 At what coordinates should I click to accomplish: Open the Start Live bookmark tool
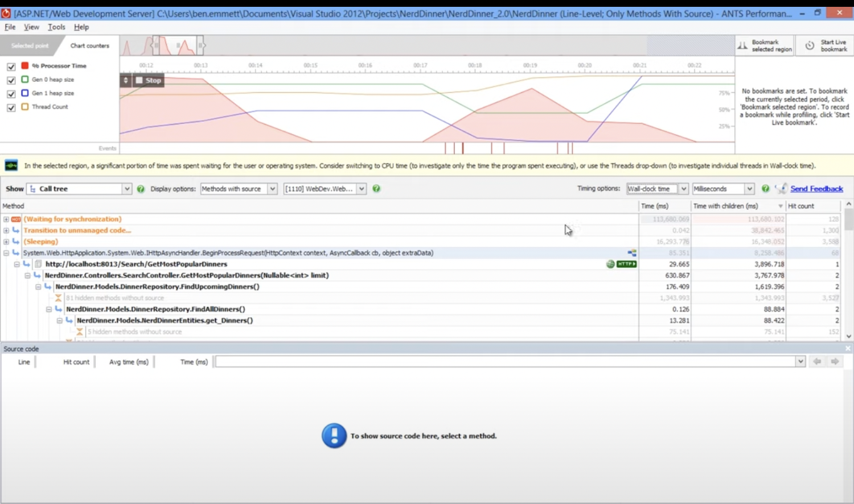(824, 46)
